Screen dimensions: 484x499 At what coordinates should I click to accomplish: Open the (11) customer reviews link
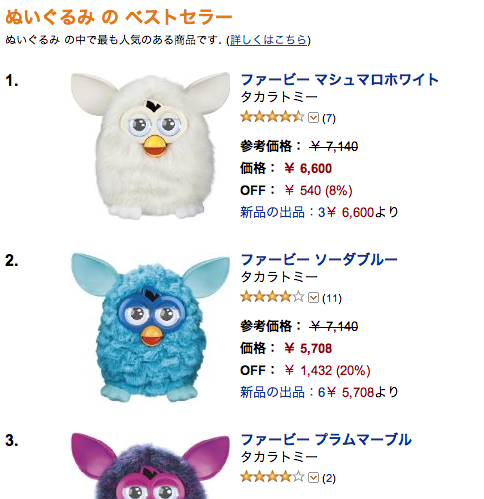pos(332,298)
